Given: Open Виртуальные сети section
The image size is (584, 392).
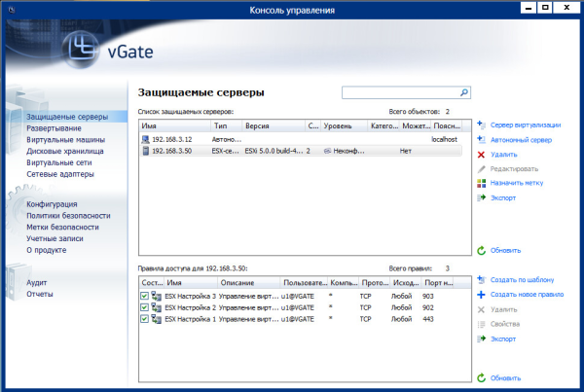Looking at the screenshot, I should click(58, 162).
